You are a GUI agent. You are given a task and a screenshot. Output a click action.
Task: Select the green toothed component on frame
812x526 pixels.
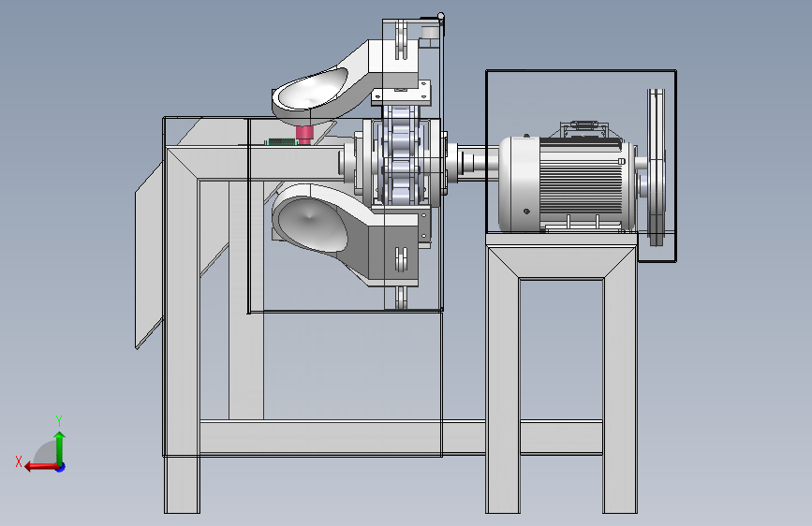tap(281, 142)
